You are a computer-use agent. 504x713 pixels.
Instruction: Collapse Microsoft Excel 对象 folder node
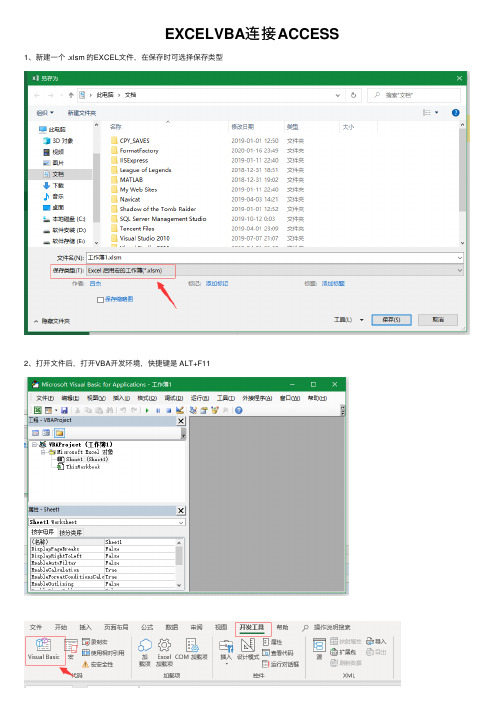pos(43,452)
